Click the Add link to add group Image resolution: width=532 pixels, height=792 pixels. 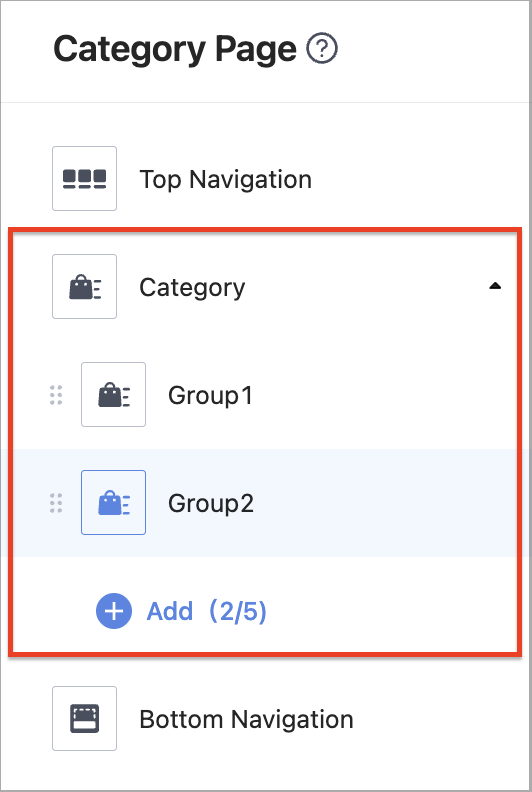pyautogui.click(x=170, y=611)
